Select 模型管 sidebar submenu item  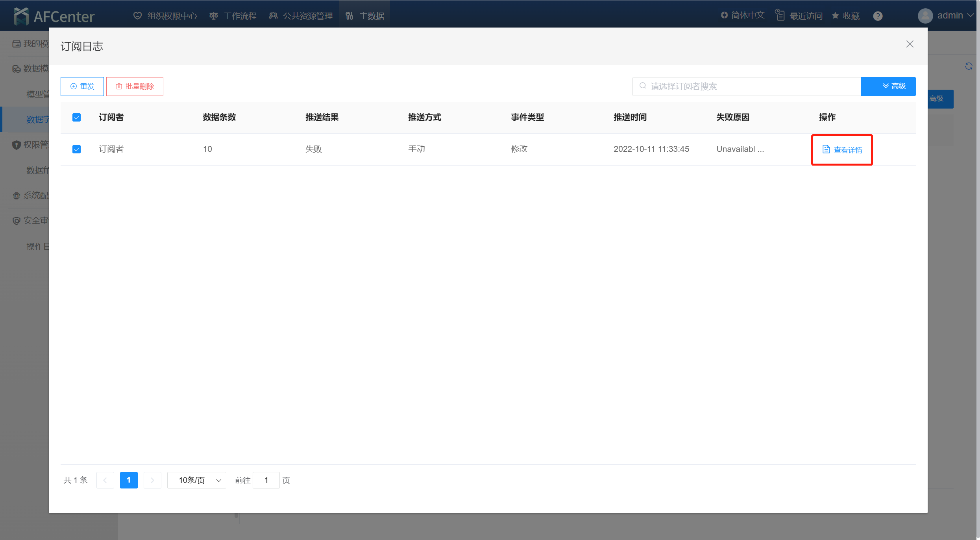pyautogui.click(x=37, y=94)
